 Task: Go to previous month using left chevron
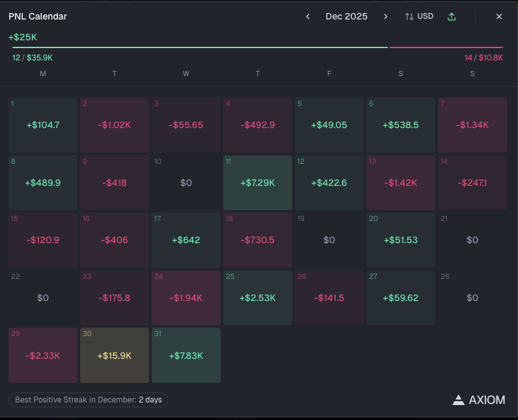click(308, 16)
